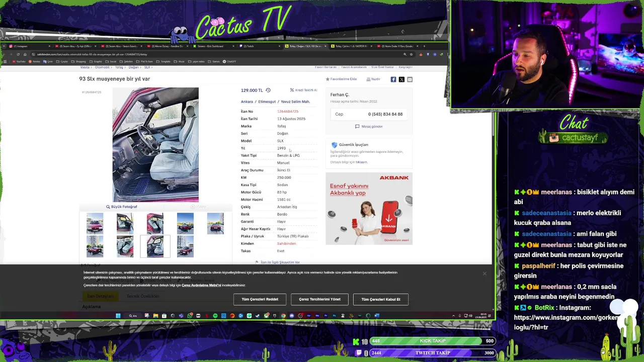Click Etimesgut location link
644x362 pixels.
pyautogui.click(x=267, y=102)
